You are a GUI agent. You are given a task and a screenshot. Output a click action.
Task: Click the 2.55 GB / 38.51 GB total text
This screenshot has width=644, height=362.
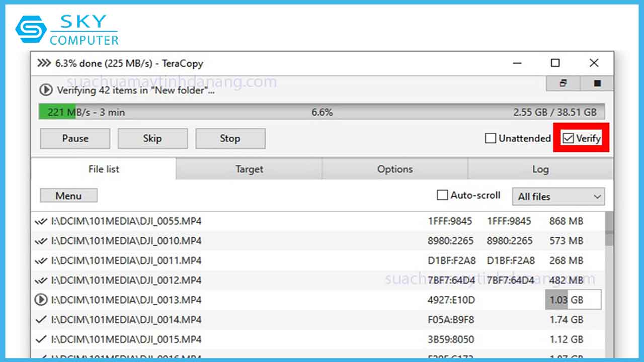pyautogui.click(x=555, y=112)
